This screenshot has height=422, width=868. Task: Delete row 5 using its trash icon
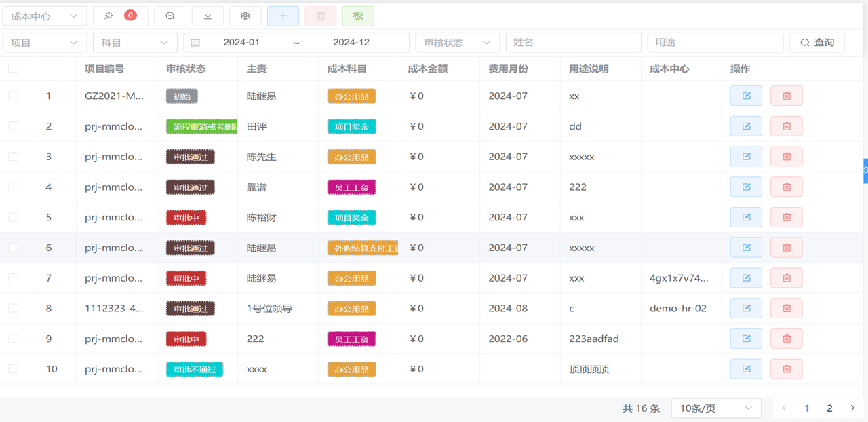point(786,217)
